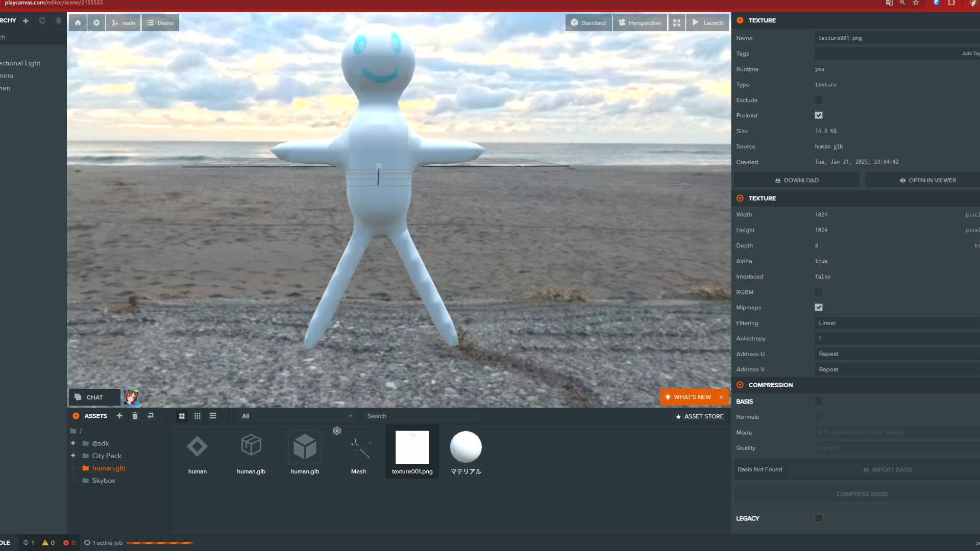Collapse the second TEXTURE properties section

740,198
